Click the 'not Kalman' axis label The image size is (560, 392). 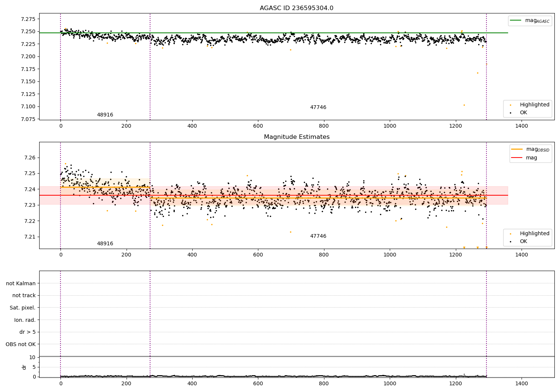click(21, 283)
